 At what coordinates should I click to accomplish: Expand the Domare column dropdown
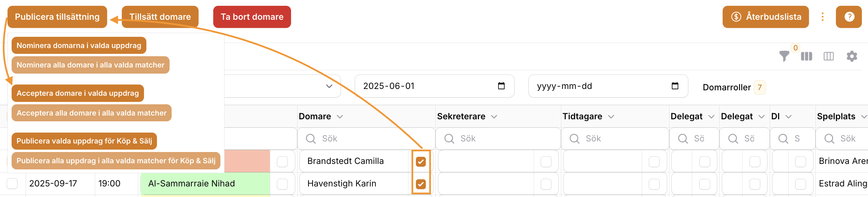pyautogui.click(x=340, y=117)
